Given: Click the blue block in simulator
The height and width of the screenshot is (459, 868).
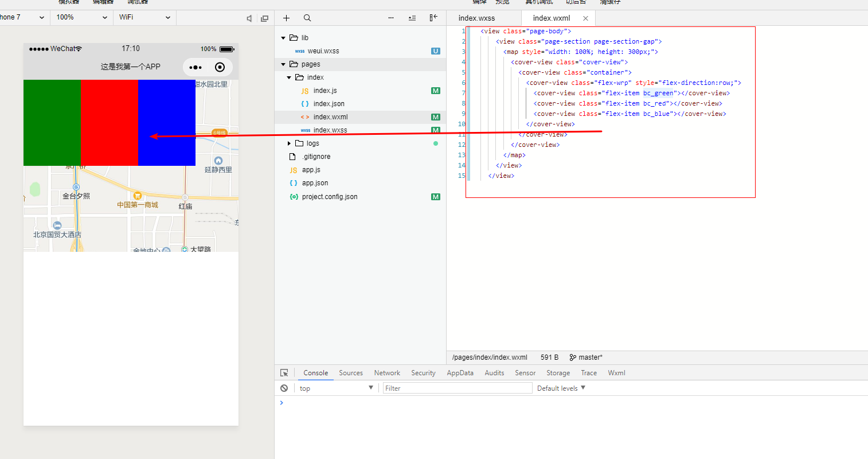Looking at the screenshot, I should [x=167, y=109].
